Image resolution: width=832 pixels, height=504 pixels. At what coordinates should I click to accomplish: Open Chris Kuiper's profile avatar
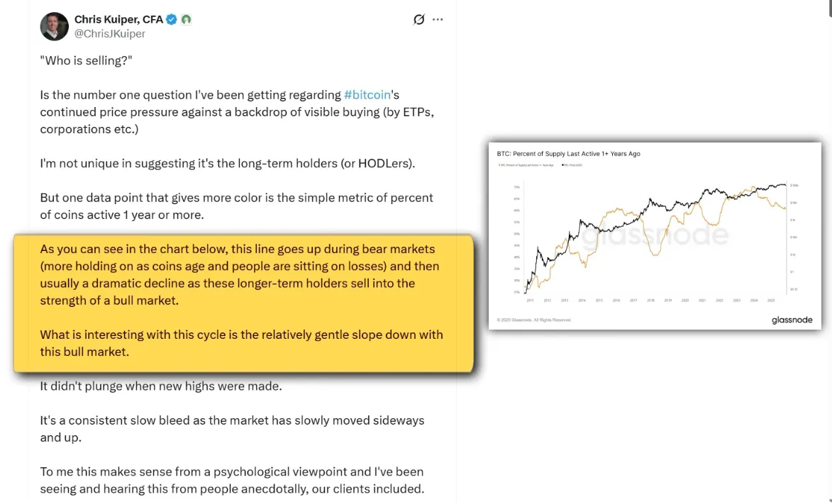pyautogui.click(x=55, y=26)
